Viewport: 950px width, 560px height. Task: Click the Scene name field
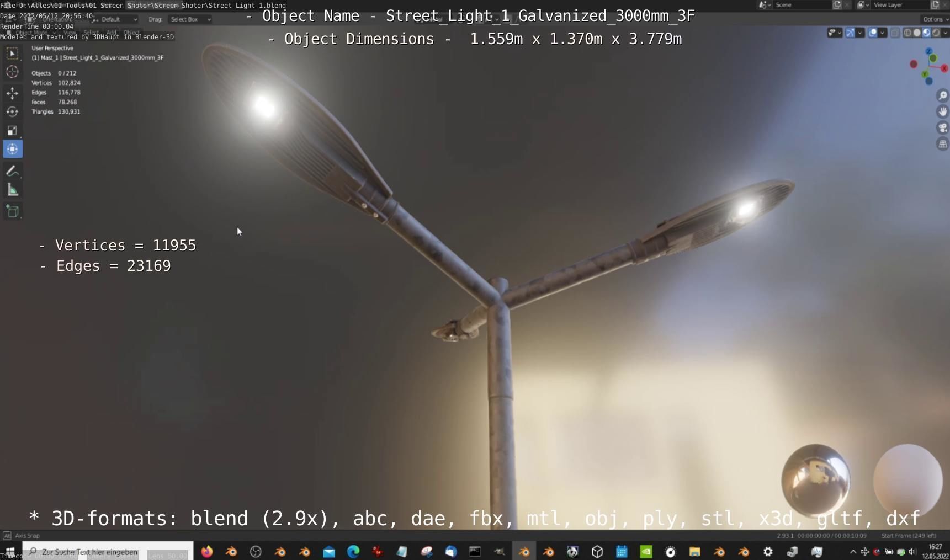[x=802, y=5]
